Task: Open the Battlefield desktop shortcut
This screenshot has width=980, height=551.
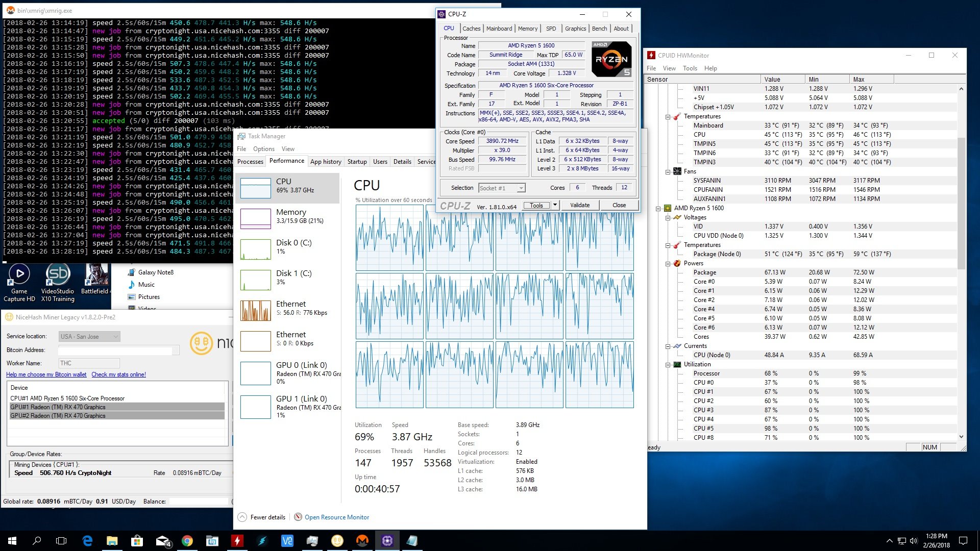Action: (95, 280)
